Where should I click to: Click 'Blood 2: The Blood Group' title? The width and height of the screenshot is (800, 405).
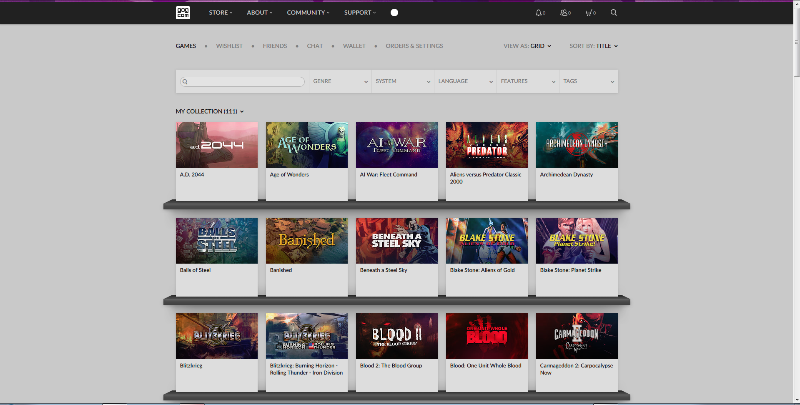click(391, 366)
